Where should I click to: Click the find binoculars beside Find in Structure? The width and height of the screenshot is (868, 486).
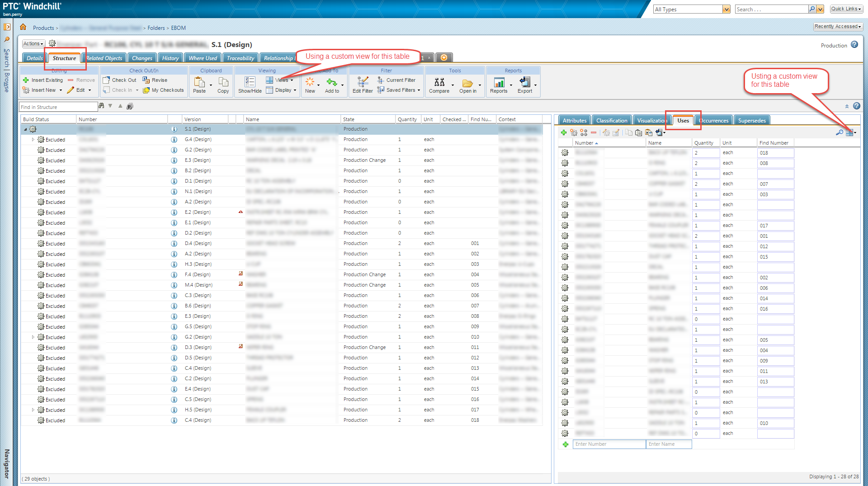[101, 106]
